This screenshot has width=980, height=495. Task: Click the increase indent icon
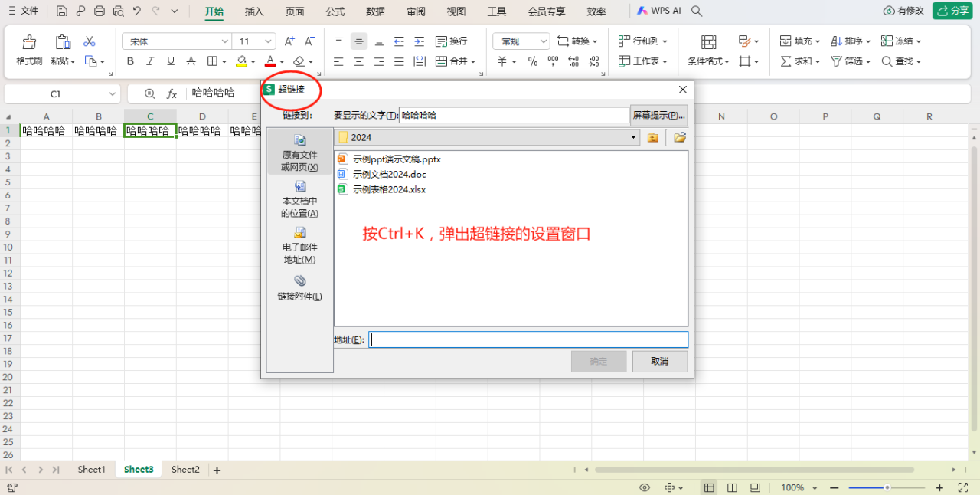pos(419,41)
